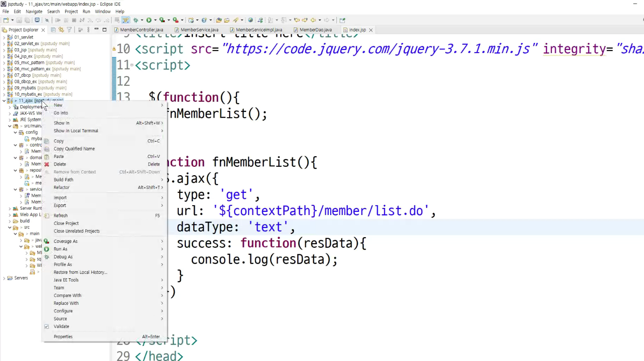The image size is (644, 361).
Task: Open the Debug toolbar dropdown arrow
Action: 142,20
